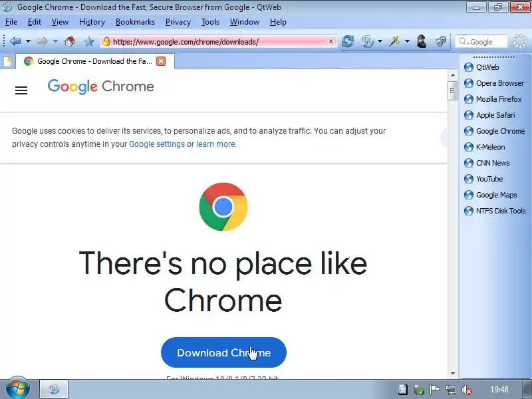Follow the learn more link
This screenshot has height=399, width=532.
tap(215, 144)
